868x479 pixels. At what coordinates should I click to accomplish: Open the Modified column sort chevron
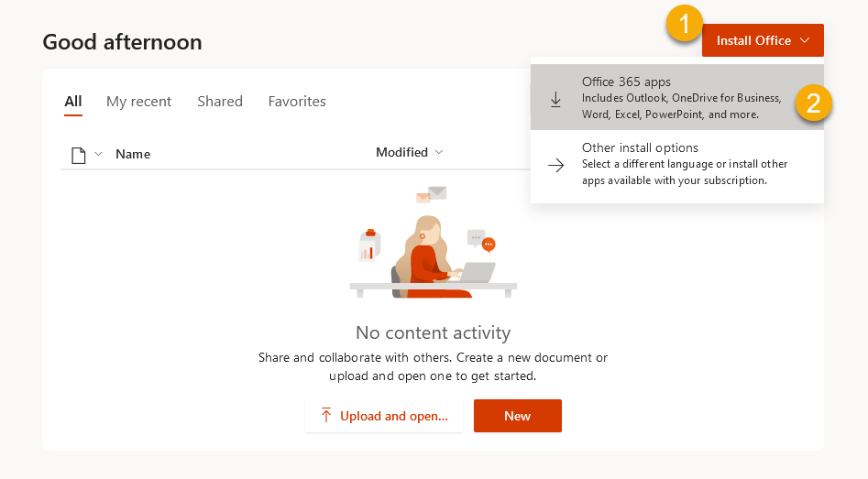coord(439,152)
